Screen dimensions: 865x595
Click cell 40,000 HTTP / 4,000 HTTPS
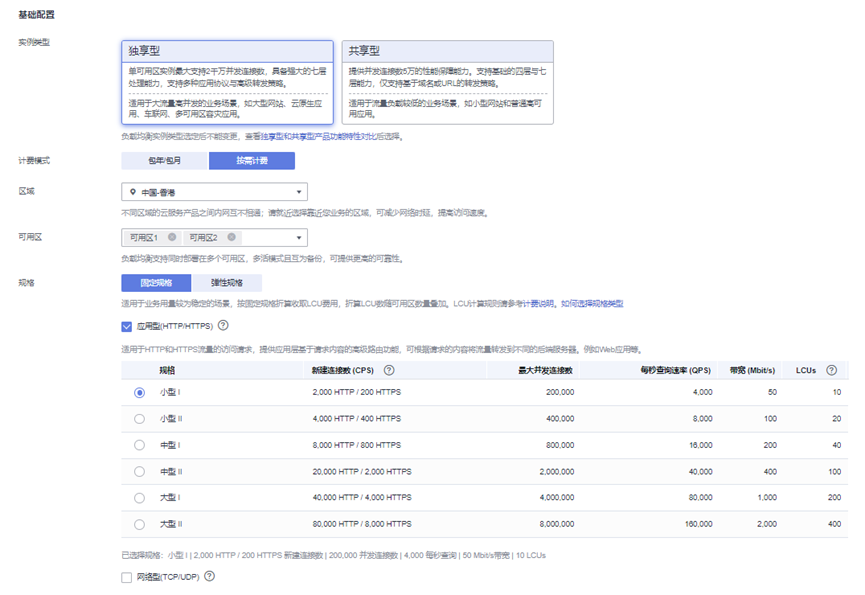click(x=362, y=497)
